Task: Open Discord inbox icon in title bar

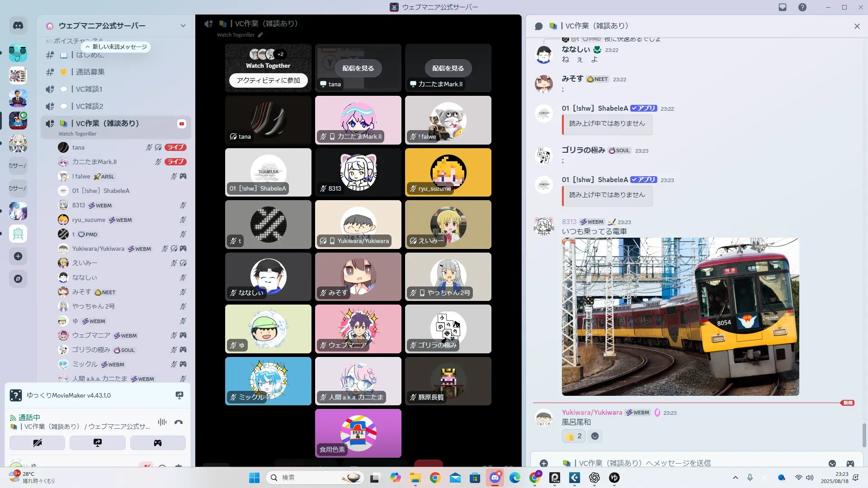Action: coord(783,7)
